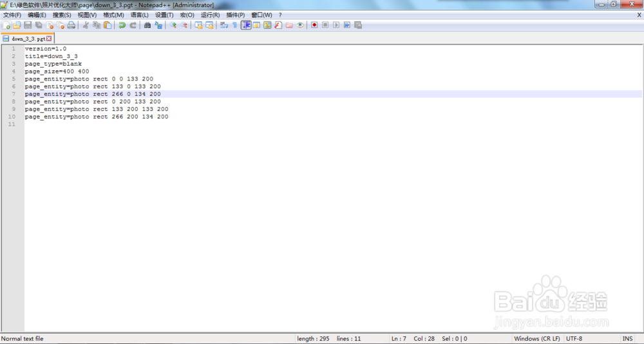Save the recorded macro icon
The width and height of the screenshot is (644, 344).
coord(358,25)
